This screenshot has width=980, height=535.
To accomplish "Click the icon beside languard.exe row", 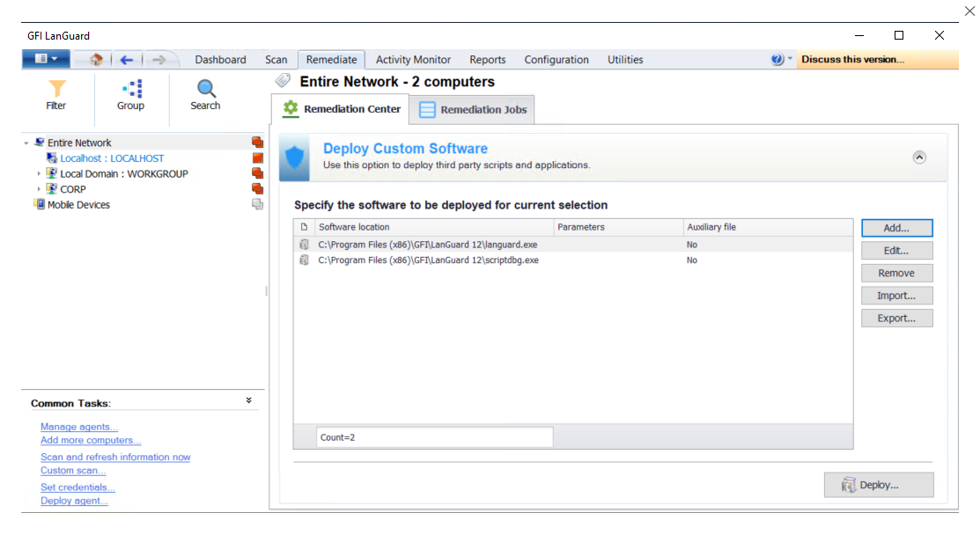I will (x=305, y=245).
